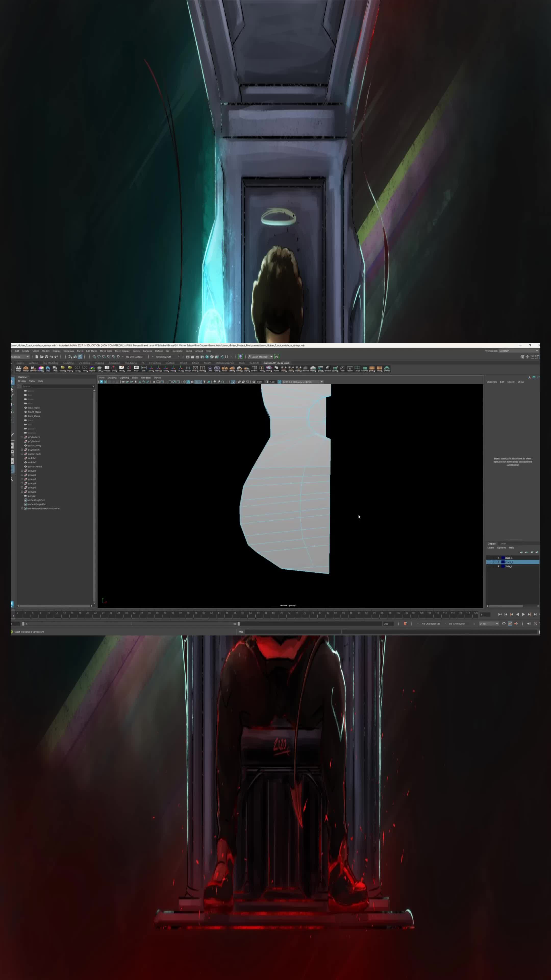Select guitar_body in the Outliner
Viewport: 551px width, 980px height.
[34, 446]
